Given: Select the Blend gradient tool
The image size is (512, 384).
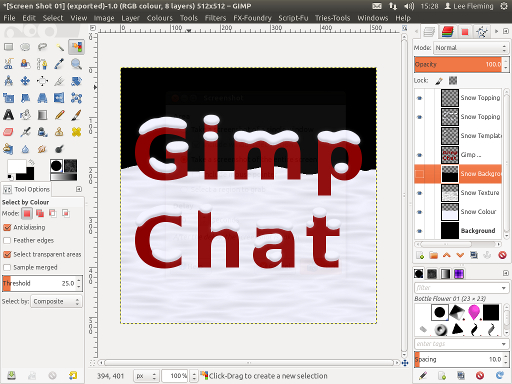Looking at the screenshot, I should 42,115.
